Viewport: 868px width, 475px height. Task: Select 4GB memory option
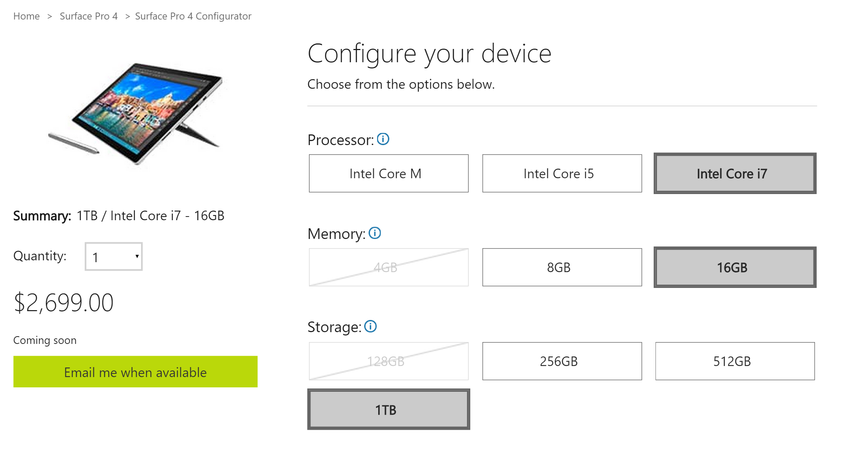pyautogui.click(x=386, y=267)
